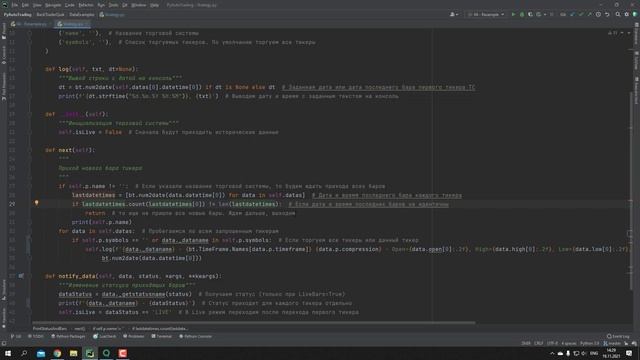Open the Favorites tool window strip
The image size is (640, 360).
tap(4, 318)
